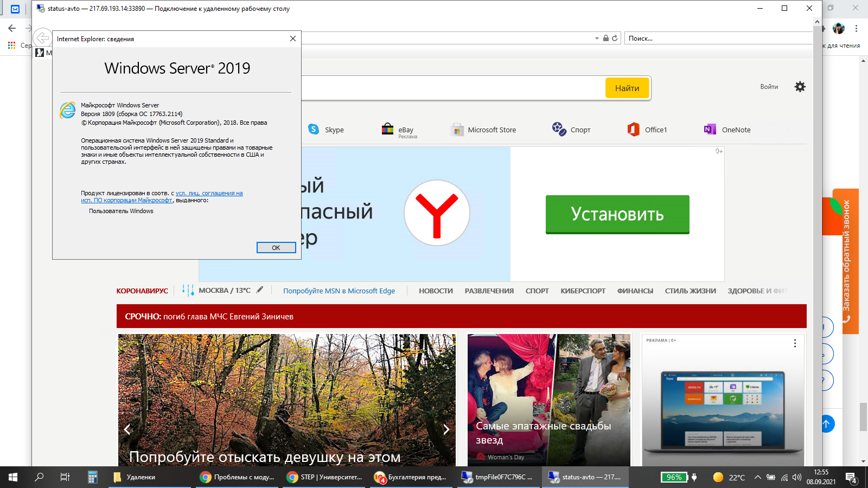Viewport: 868px width, 488px height.
Task: Click the green Установить button
Action: pos(617,214)
